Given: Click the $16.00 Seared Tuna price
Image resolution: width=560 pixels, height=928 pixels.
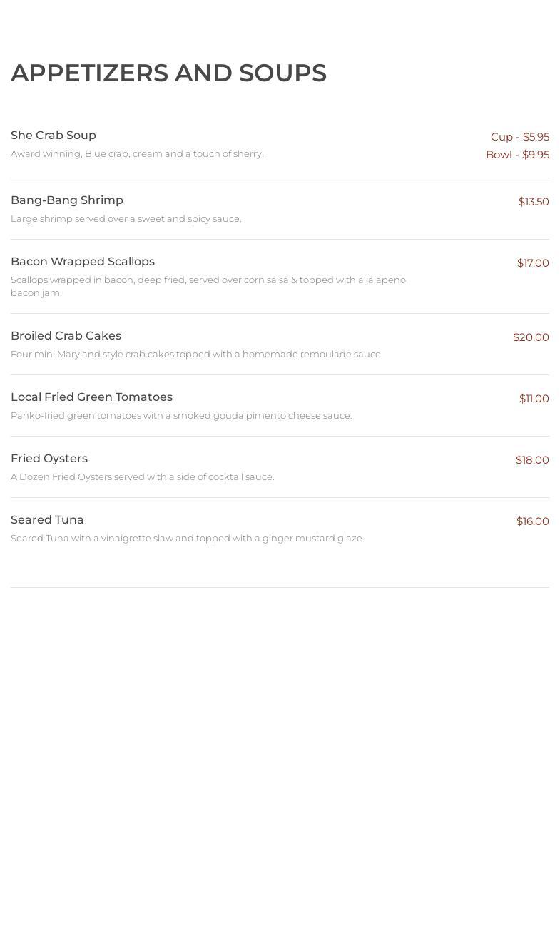Looking at the screenshot, I should point(532,521).
